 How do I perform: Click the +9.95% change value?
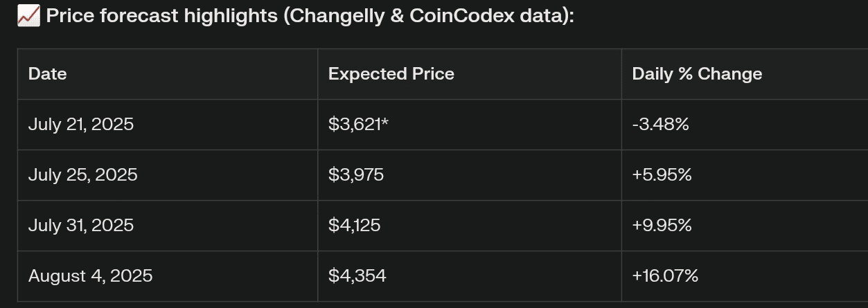click(x=662, y=226)
